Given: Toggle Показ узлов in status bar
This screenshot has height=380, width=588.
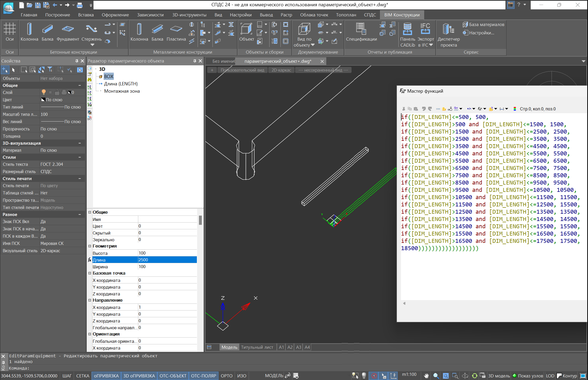Looking at the screenshot, I should pyautogui.click(x=528, y=376).
